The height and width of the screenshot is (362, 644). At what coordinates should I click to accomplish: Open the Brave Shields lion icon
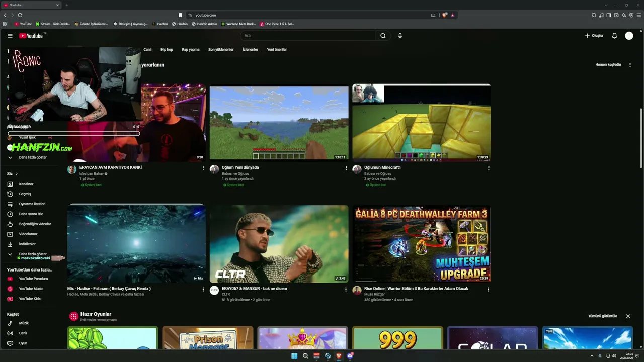point(445,15)
